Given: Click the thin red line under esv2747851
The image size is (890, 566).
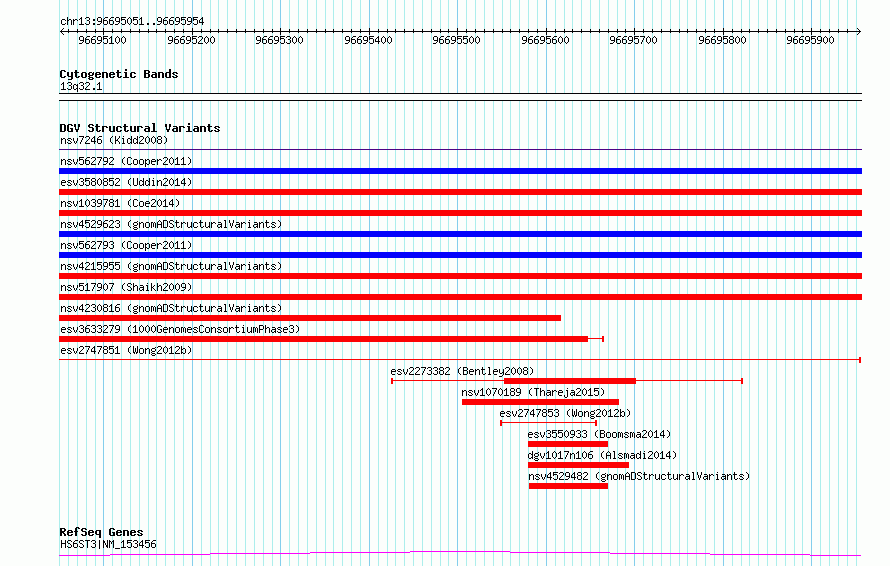Looking at the screenshot, I should tap(460, 360).
